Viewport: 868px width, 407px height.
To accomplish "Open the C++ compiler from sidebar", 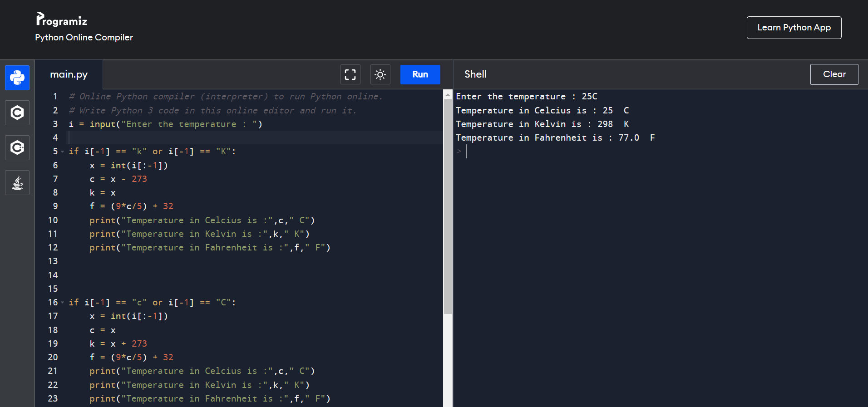I will pyautogui.click(x=17, y=147).
